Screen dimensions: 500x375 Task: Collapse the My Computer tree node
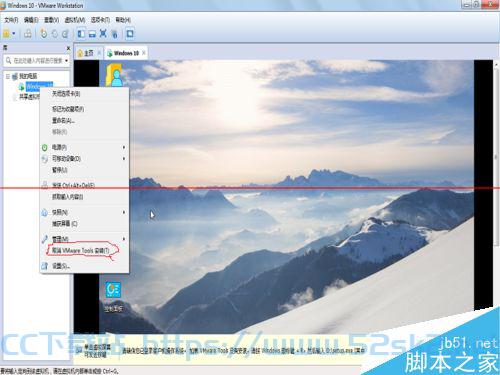[7, 77]
